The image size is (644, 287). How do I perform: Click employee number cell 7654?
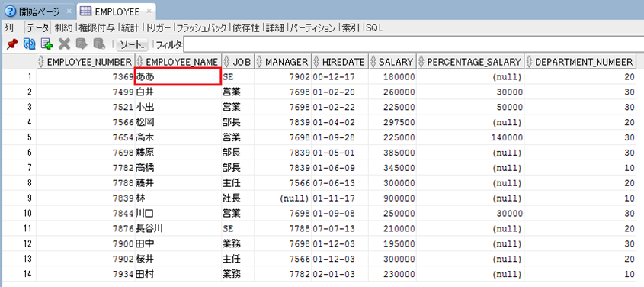click(x=85, y=137)
